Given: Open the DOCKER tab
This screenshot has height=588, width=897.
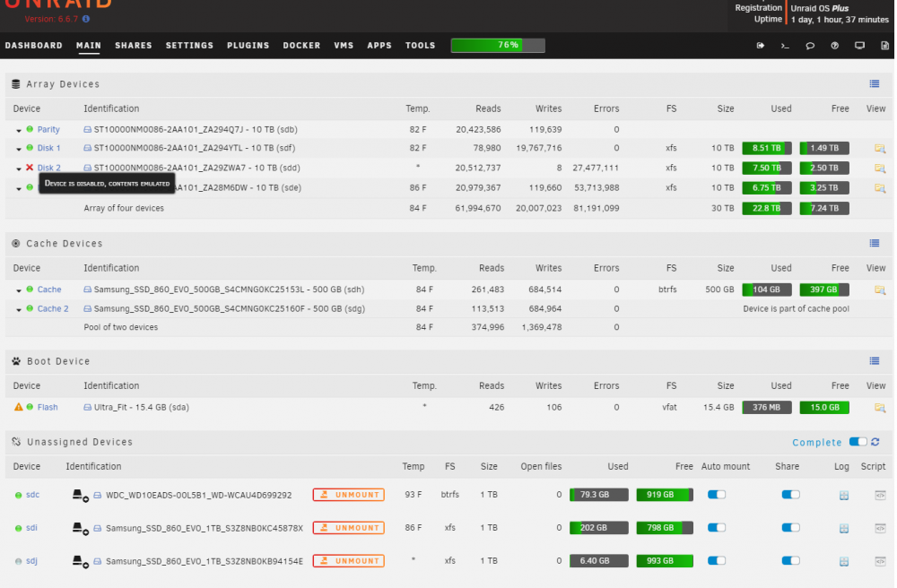Looking at the screenshot, I should [301, 46].
